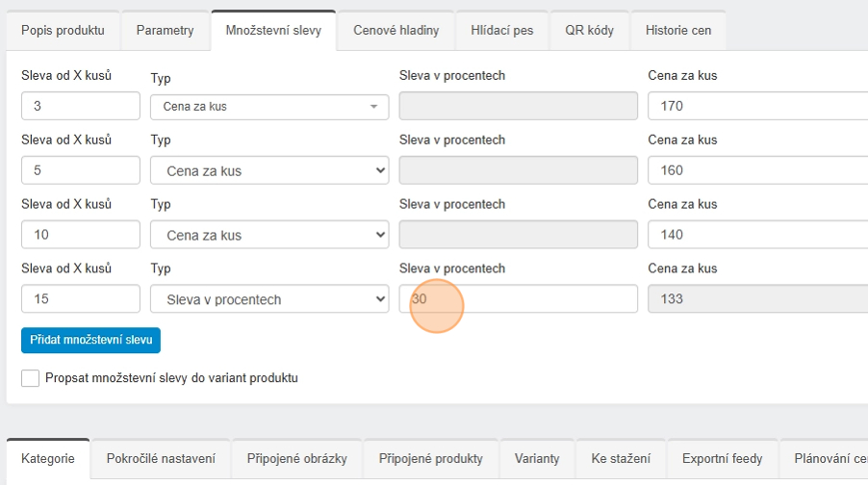Expand Typ dropdown for the 5-piece discount

coord(269,171)
